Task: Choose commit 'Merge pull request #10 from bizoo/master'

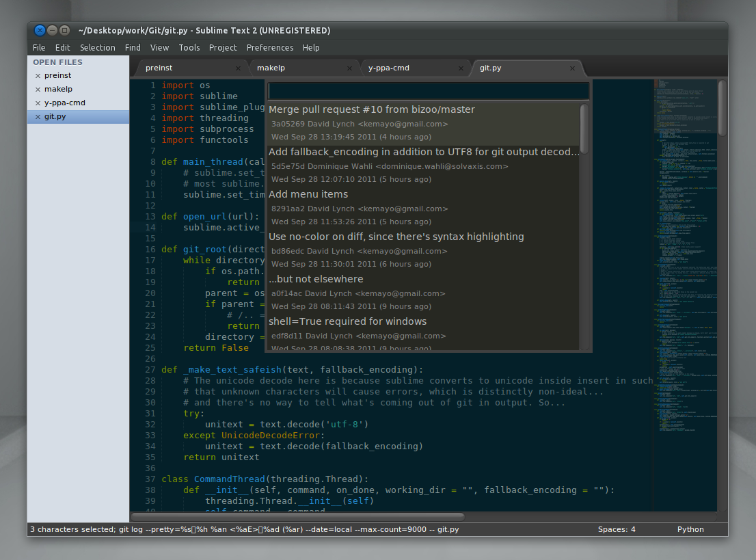Action: [423, 124]
